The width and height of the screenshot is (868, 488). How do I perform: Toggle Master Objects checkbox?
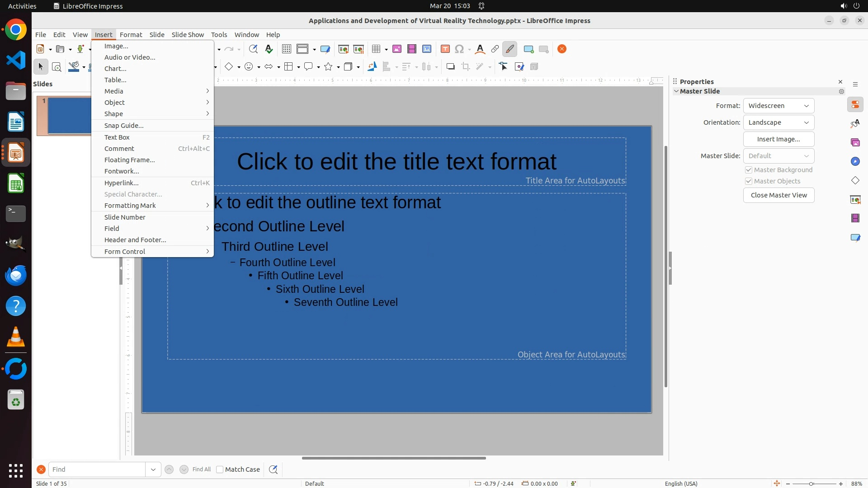749,181
